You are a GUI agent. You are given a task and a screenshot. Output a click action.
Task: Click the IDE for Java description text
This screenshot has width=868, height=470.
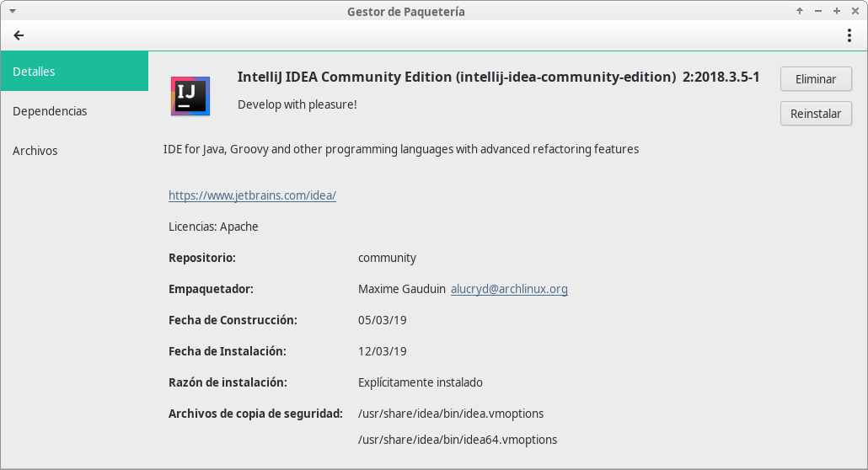pyautogui.click(x=401, y=149)
